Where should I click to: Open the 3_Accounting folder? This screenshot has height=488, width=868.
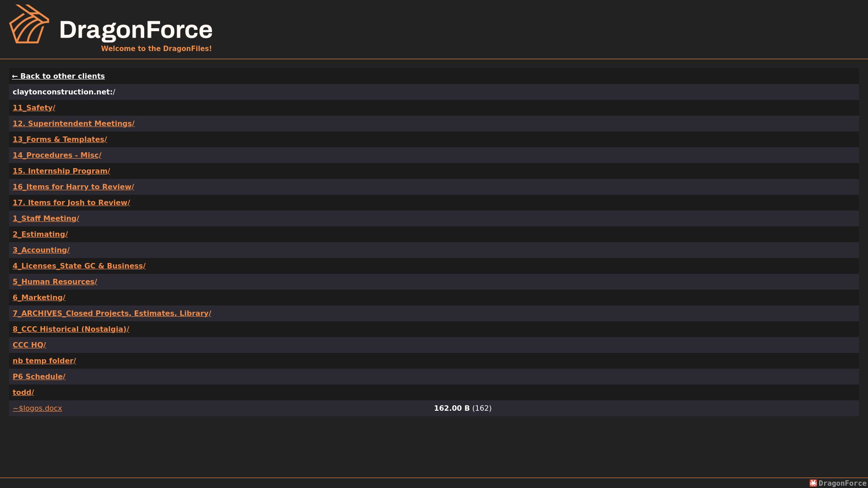pos(41,250)
